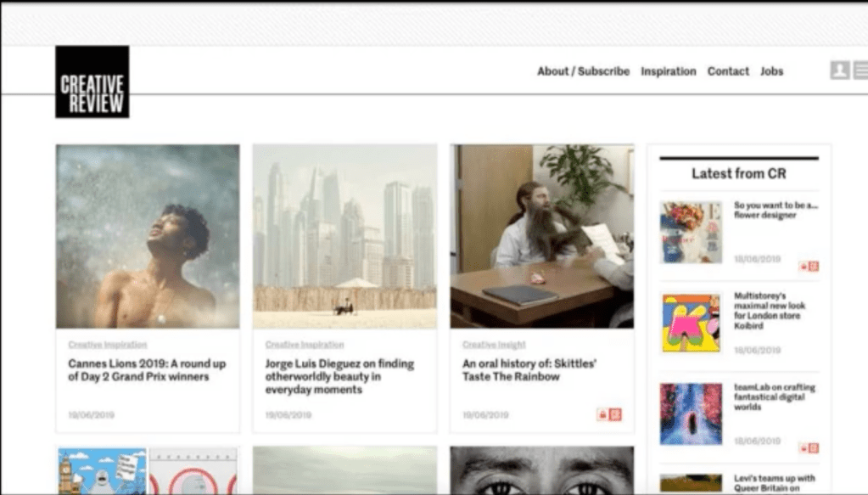
Task: Click the Creative Review logo
Action: click(x=92, y=82)
